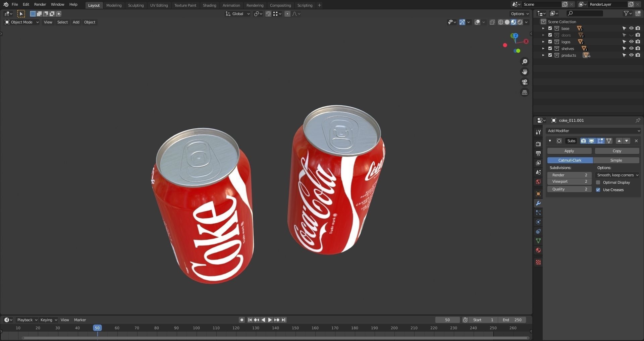Open the Add Modifier dropdown
The height and width of the screenshot is (341, 644).
click(x=593, y=131)
